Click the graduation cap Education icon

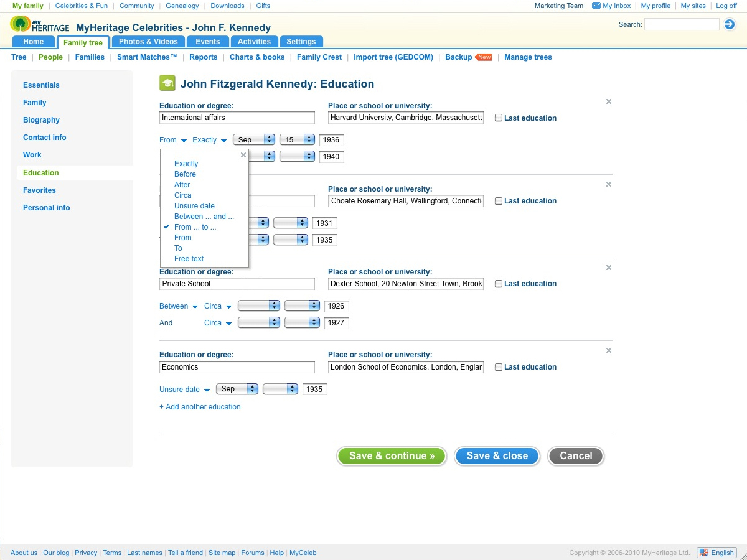pyautogui.click(x=167, y=83)
